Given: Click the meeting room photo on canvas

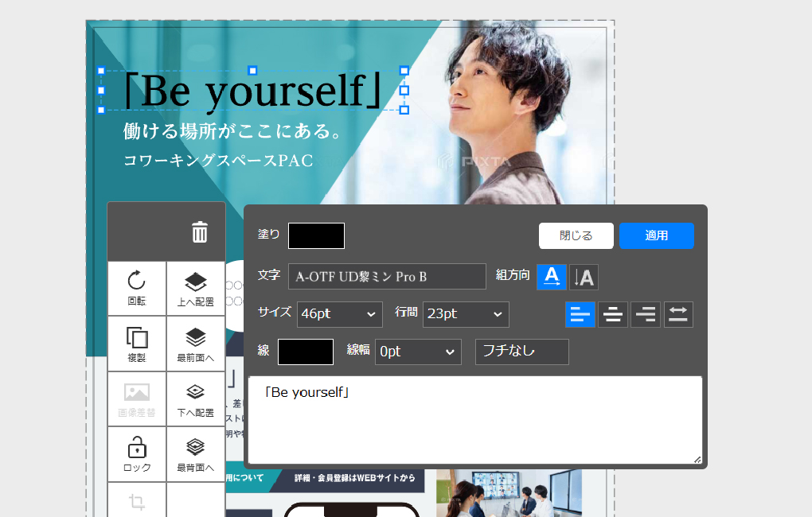Looking at the screenshot, I should click(x=509, y=493).
